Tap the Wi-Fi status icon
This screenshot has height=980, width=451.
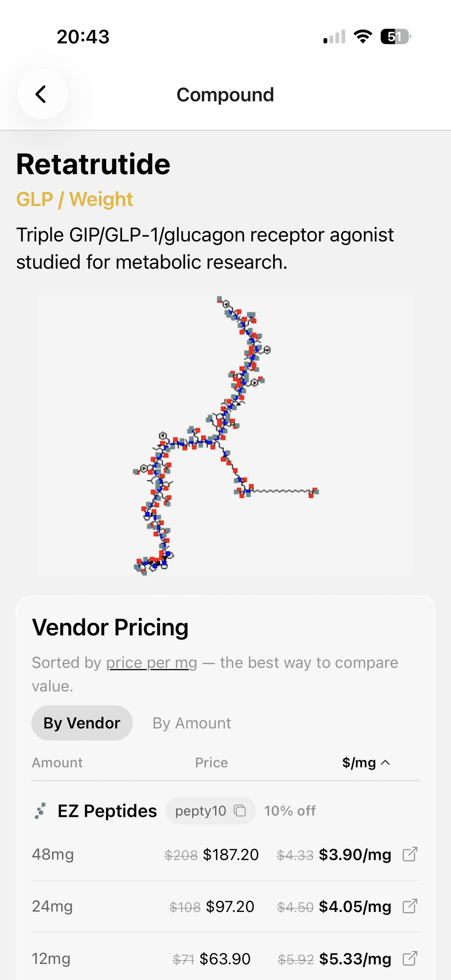click(362, 37)
